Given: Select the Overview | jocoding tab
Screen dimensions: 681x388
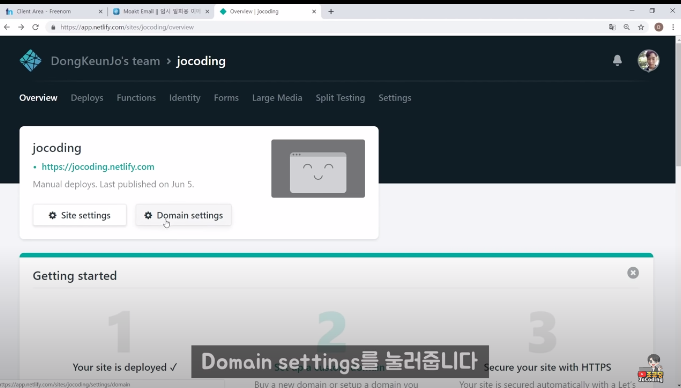Looking at the screenshot, I should coord(267,11).
